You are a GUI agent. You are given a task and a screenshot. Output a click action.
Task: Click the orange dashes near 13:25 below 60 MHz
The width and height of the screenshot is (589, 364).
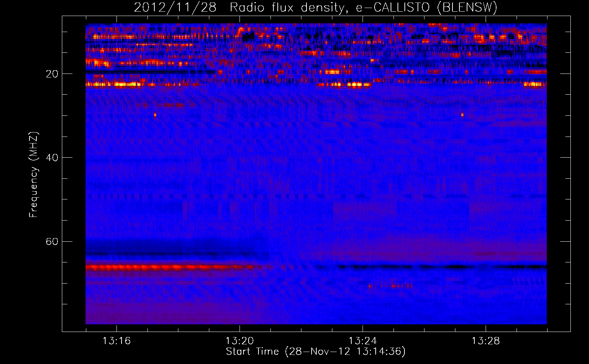pyautogui.click(x=390, y=286)
